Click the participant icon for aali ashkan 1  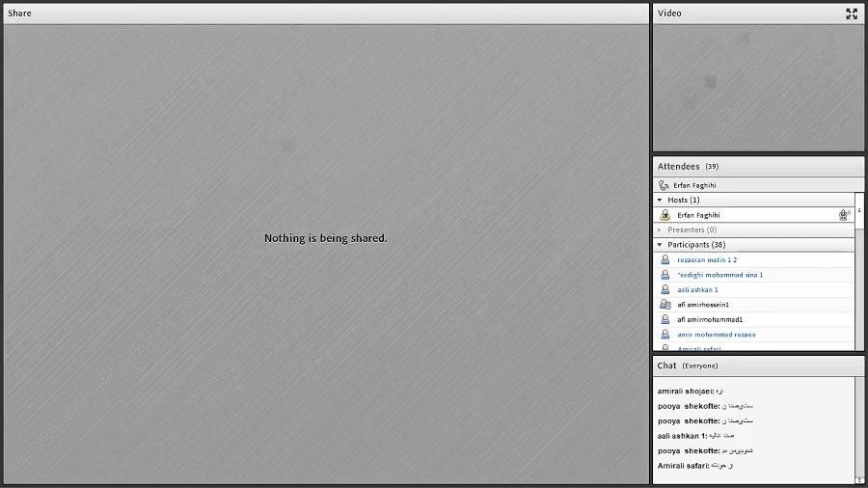[665, 289]
